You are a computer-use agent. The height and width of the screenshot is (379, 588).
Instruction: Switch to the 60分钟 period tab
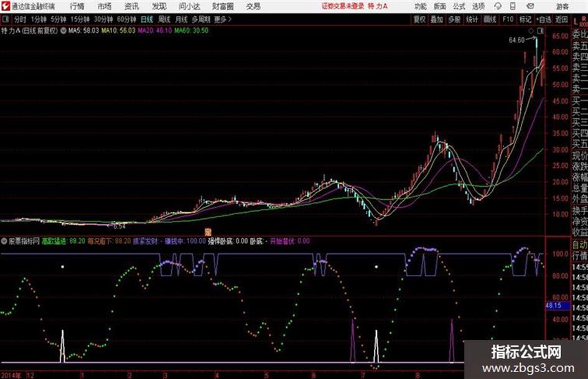[127, 19]
